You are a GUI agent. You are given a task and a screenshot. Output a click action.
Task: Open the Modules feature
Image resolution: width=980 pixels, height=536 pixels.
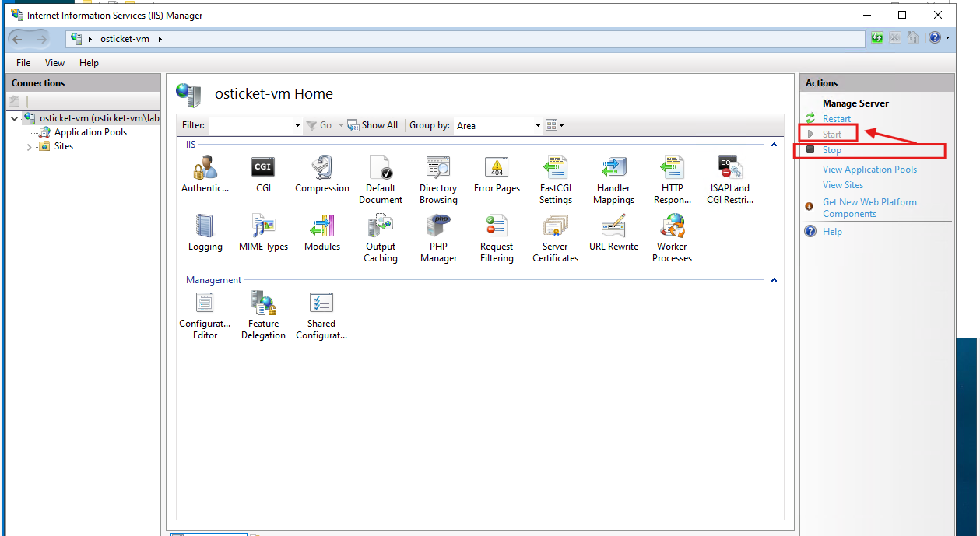(322, 233)
